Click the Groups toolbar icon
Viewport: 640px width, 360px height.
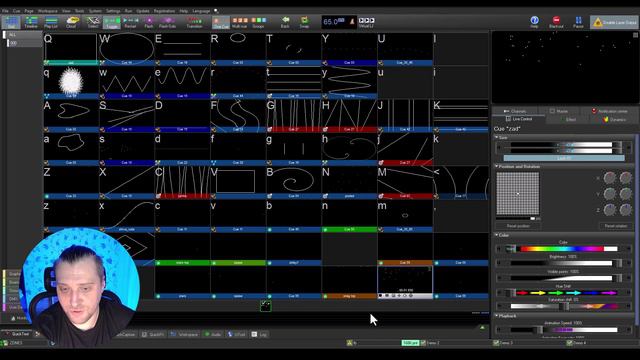click(258, 22)
